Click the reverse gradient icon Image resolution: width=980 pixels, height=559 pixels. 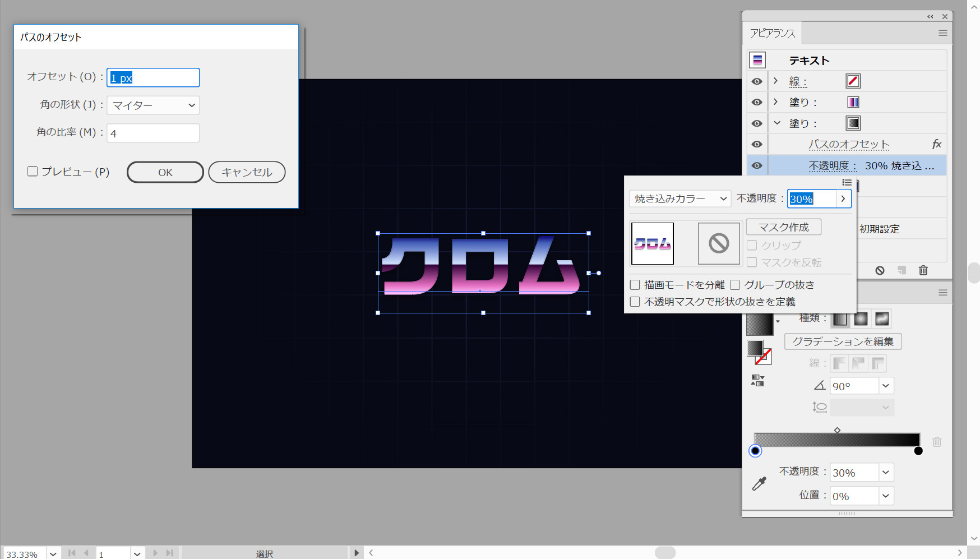pos(757,381)
